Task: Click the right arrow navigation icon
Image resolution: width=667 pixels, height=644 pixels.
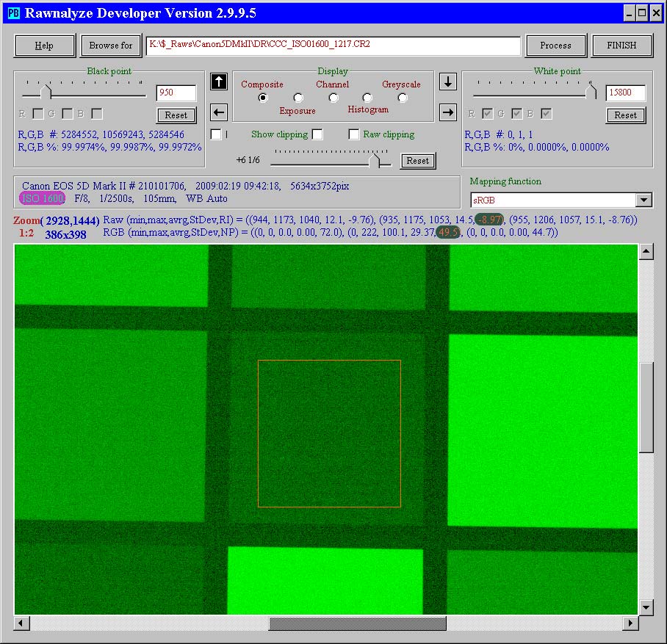Action: 447,112
